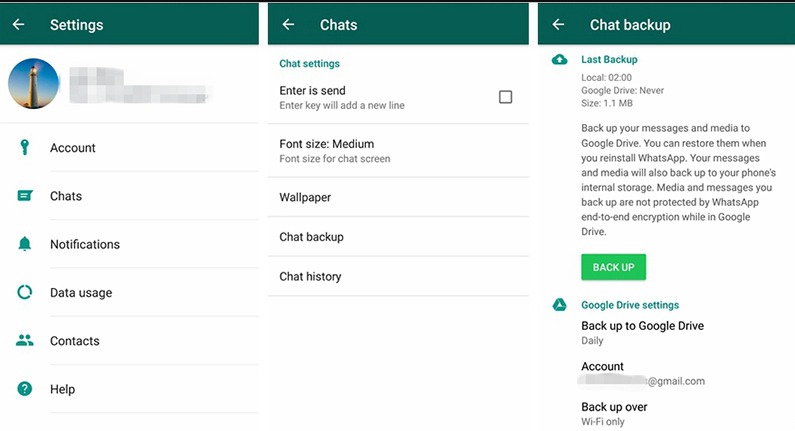The image size is (795, 431).
Task: Change Back up to Google Drive frequency
Action: pyautogui.click(x=642, y=333)
